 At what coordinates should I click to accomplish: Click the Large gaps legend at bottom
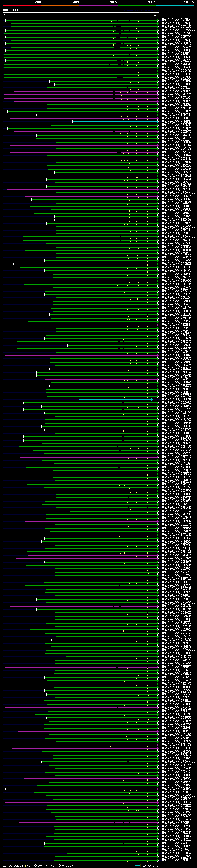tap(38, 865)
